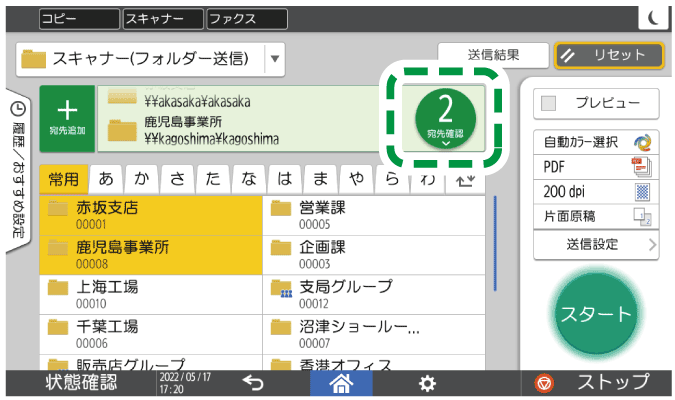Enable the プレビュー checkbox
The height and width of the screenshot is (400, 675).
pos(548,103)
